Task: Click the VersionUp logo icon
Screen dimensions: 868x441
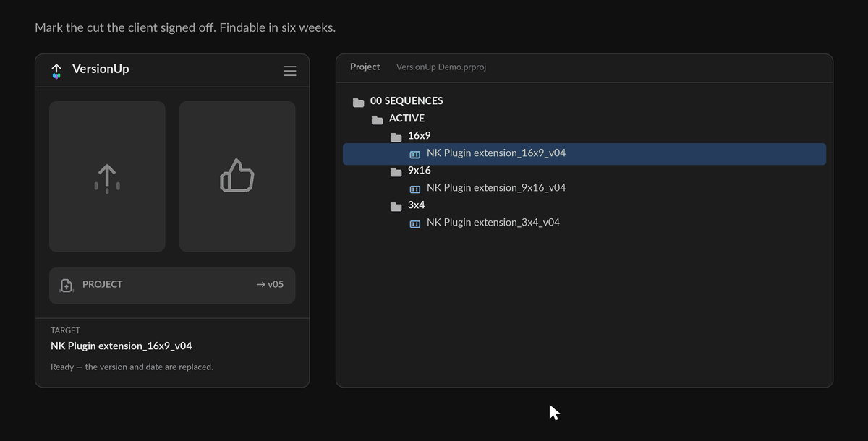Action: pos(56,70)
